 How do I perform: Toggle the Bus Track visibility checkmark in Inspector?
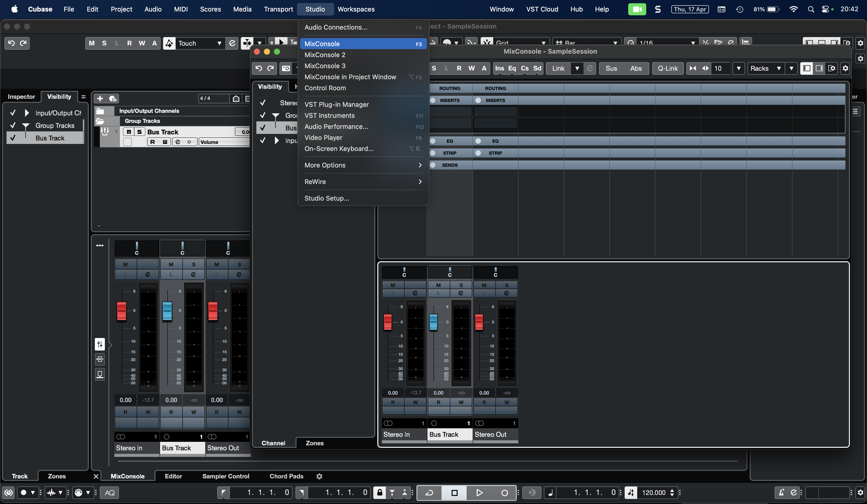click(x=13, y=138)
